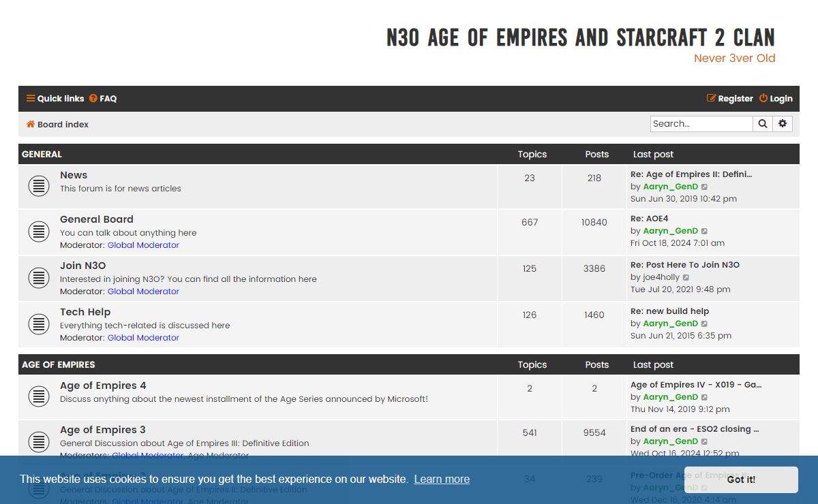View Aaryn_GenD profile in Age of Empires 4 row
Viewport: 818px width, 504px height.
671,397
